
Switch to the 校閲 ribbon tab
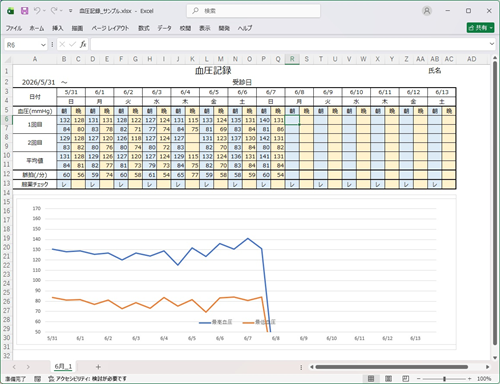click(185, 28)
